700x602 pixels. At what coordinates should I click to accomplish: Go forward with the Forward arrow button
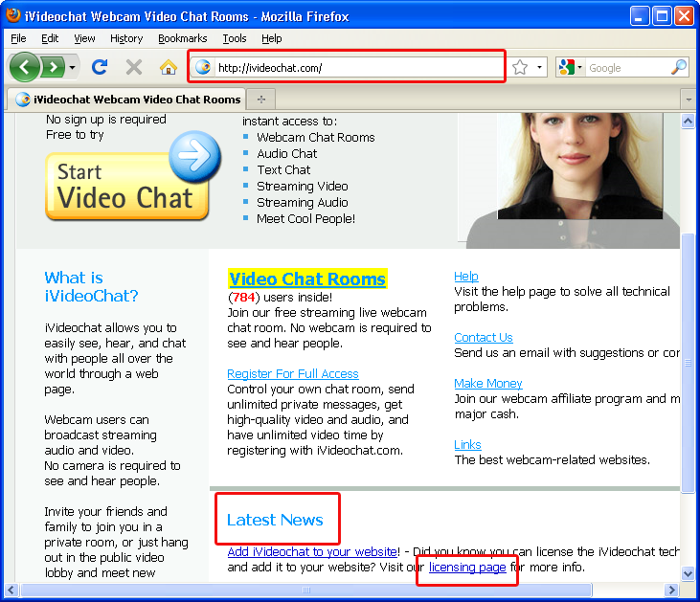tap(54, 67)
